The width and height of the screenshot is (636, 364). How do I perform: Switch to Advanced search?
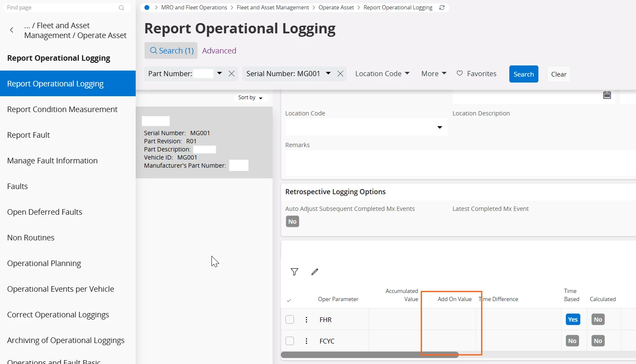tap(219, 50)
